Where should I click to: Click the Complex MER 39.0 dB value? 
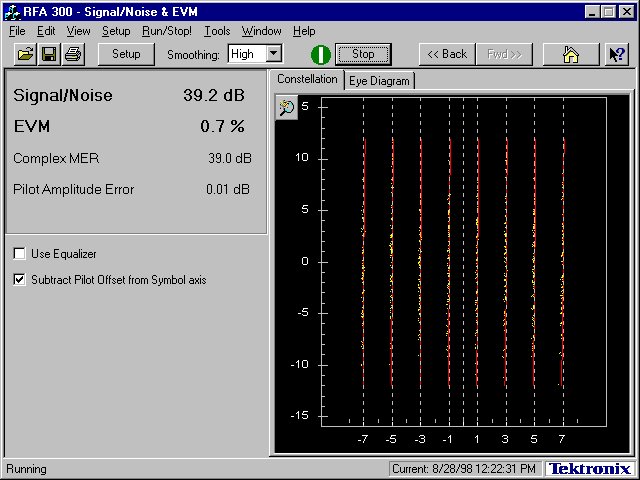click(x=230, y=158)
